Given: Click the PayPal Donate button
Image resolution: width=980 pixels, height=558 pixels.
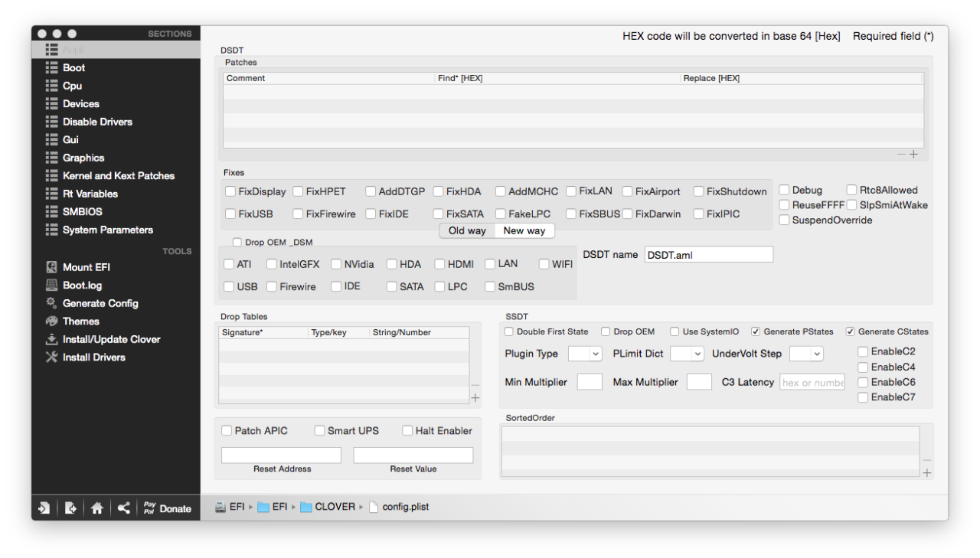Looking at the screenshot, I should tap(167, 508).
